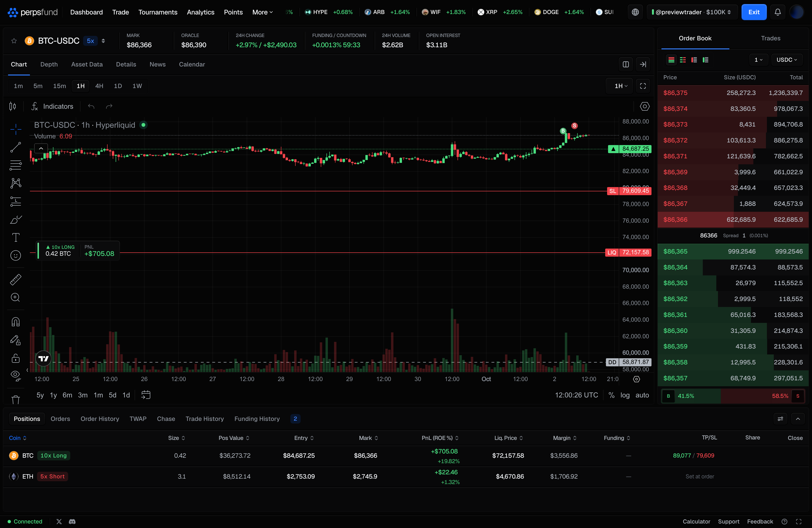
Task: Select the 4H timeframe button
Action: [x=99, y=86]
